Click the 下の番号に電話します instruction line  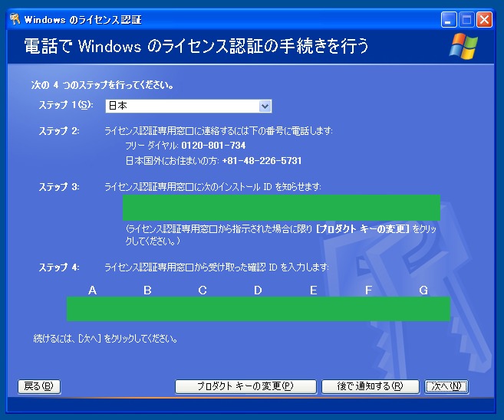219,131
